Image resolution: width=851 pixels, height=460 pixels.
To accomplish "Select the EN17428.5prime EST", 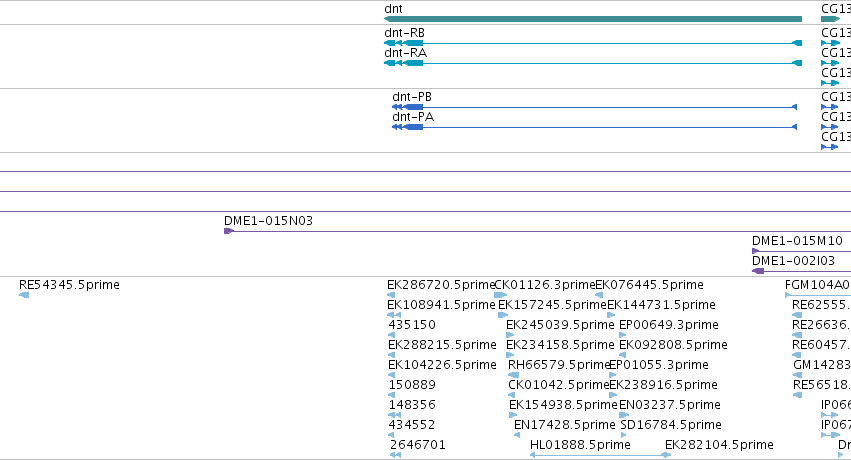I will click(564, 425).
